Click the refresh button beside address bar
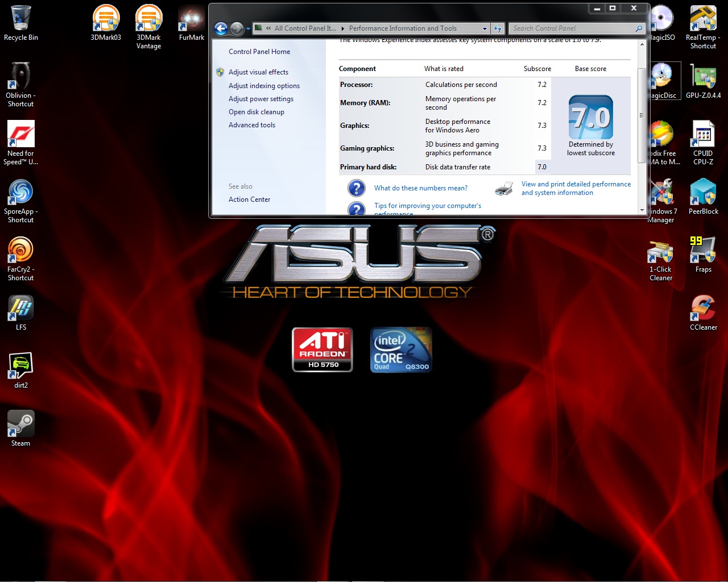This screenshot has width=728, height=582. [498, 28]
